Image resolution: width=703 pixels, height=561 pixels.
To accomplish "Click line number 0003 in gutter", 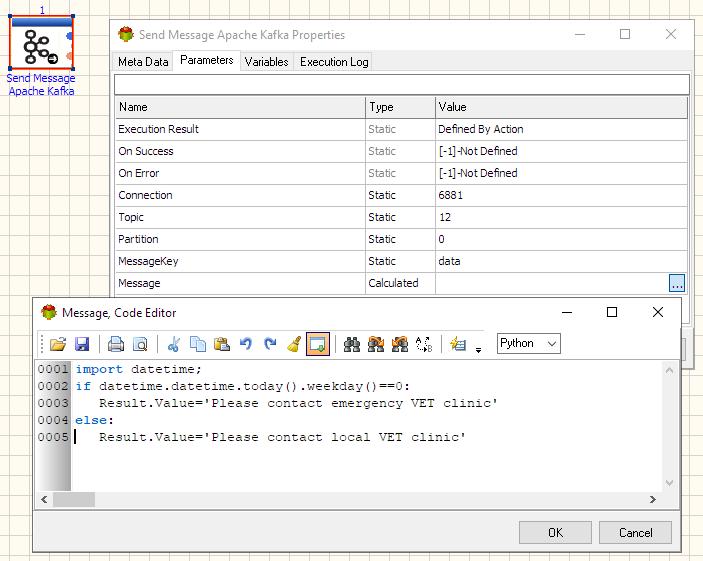I will [x=53, y=403].
